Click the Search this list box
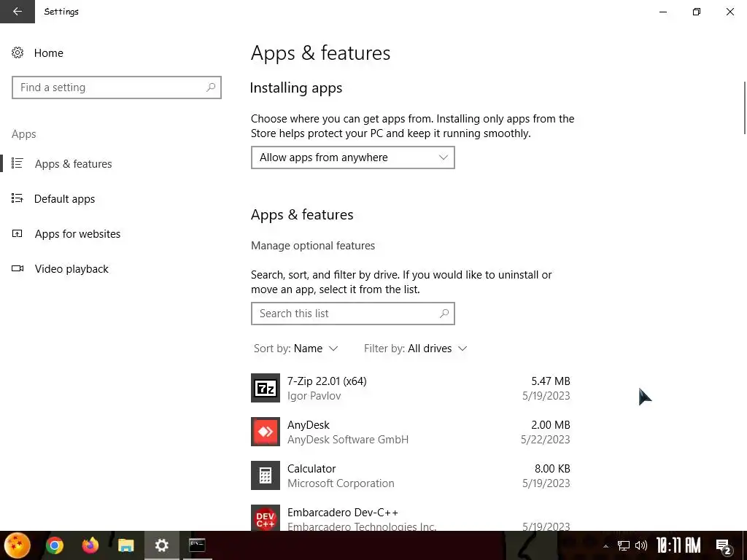 click(352, 314)
